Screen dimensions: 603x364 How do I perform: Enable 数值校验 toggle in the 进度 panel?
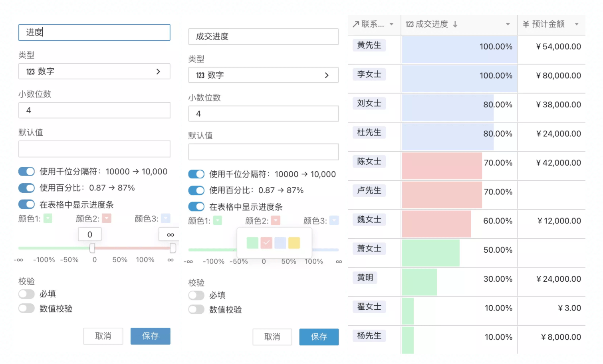point(26,309)
